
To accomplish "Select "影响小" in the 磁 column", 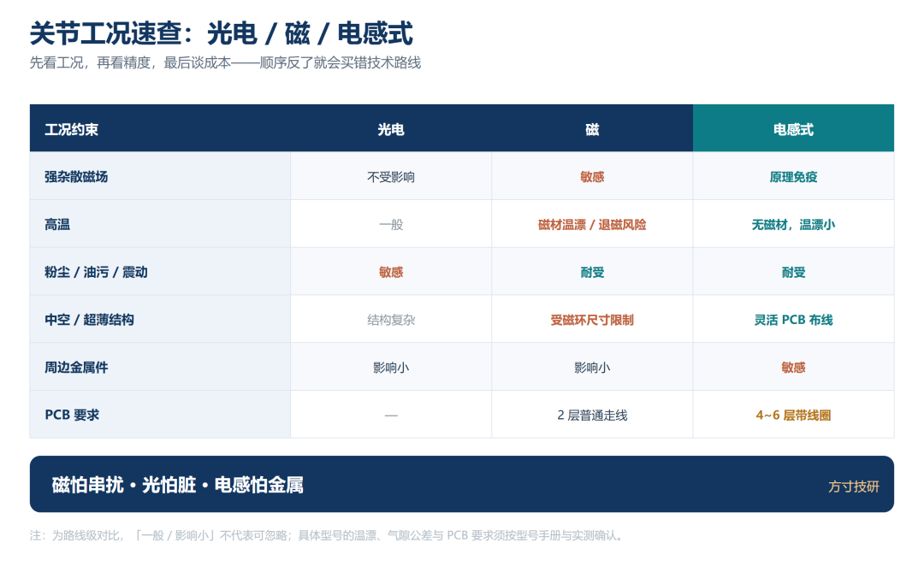I will [592, 368].
